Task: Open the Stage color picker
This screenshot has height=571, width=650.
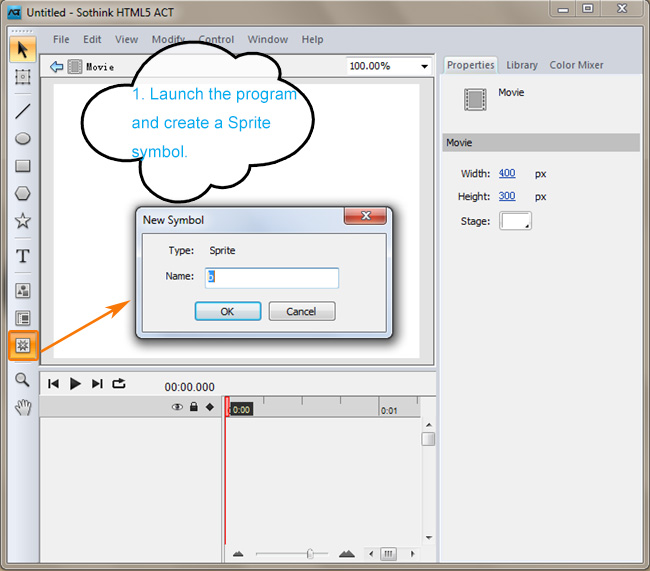Action: [515, 221]
